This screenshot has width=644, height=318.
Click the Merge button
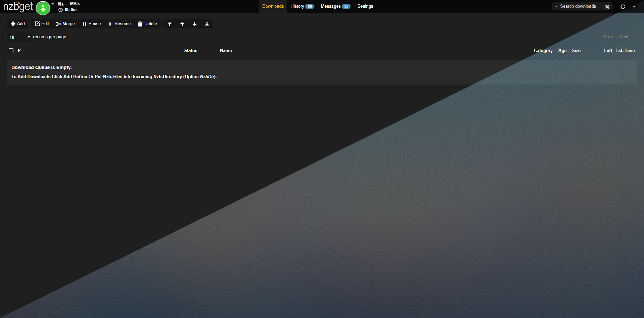coord(65,24)
